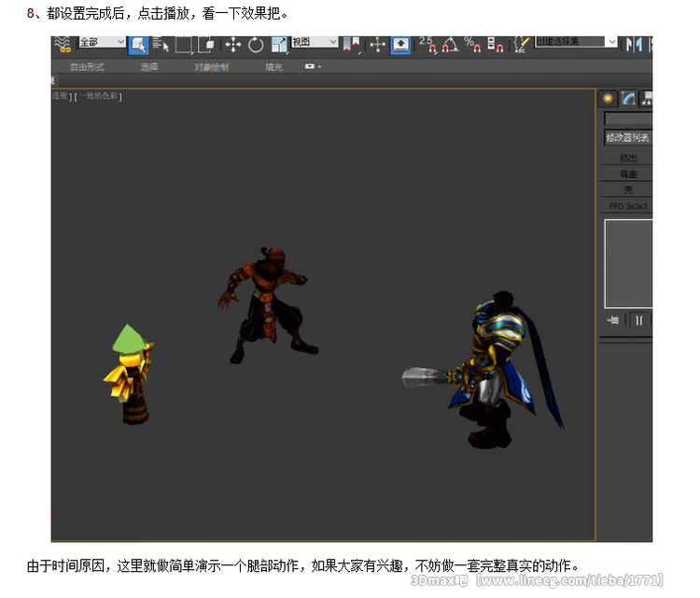Switch to the Modify command panel tab
Viewport: 700px width, 598px height.
point(628,98)
